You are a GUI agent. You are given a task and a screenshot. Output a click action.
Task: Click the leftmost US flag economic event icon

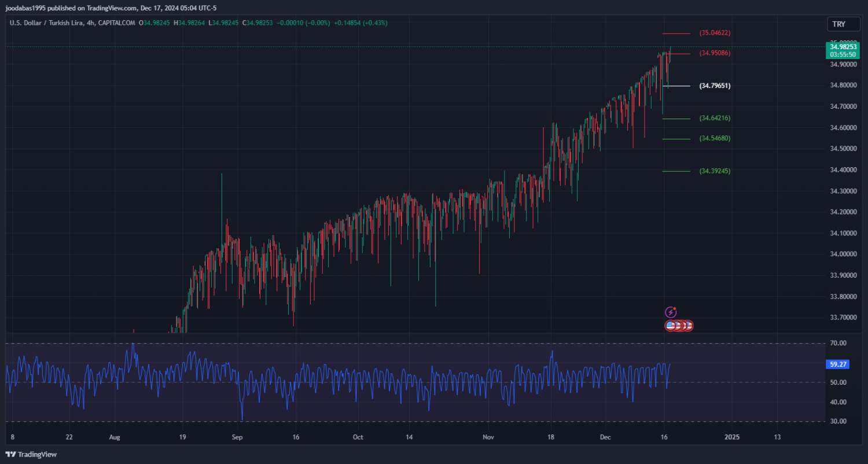click(671, 326)
